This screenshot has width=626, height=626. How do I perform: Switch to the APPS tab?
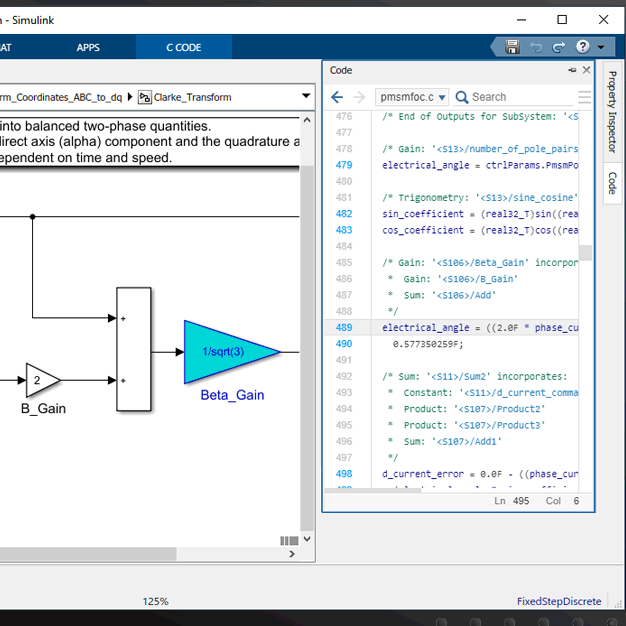88,48
